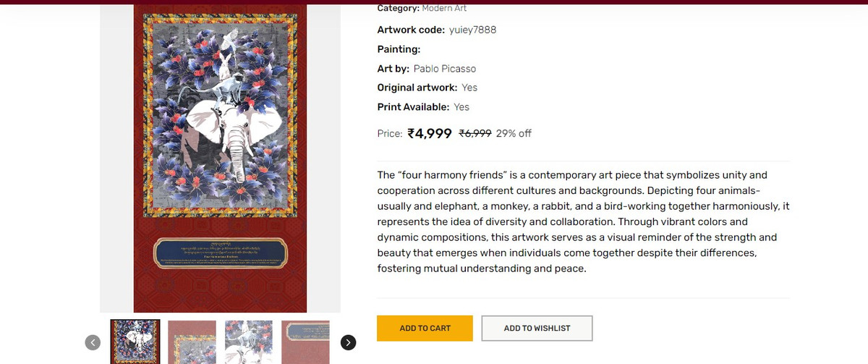Click the ₹4,999 sale price
The image size is (868, 364).
430,133
